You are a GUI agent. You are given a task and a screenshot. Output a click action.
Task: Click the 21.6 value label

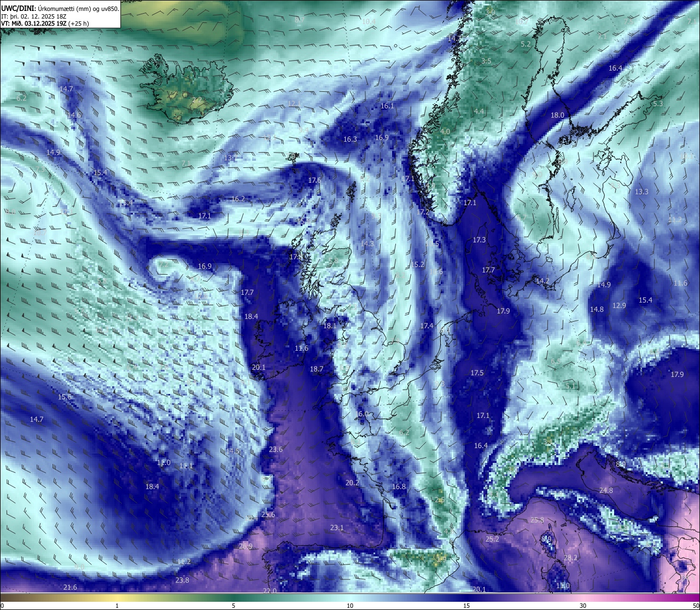tap(70, 587)
